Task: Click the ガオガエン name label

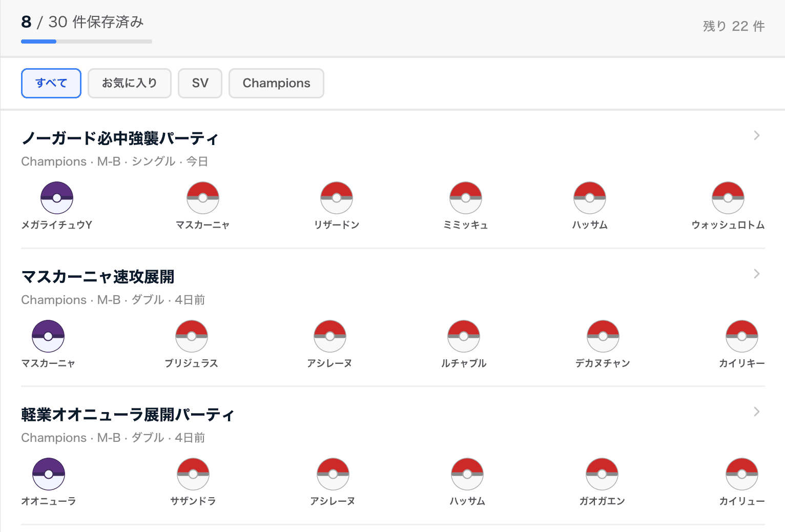Action: click(602, 501)
